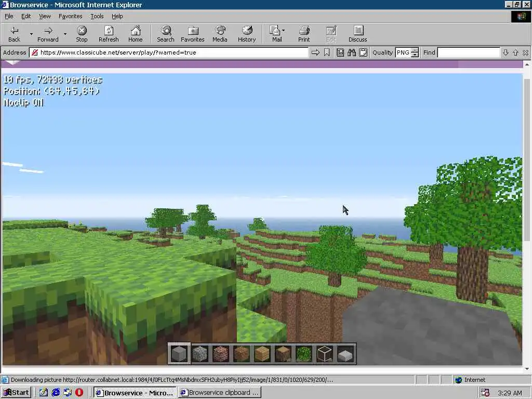Open the View menu
This screenshot has height=399, width=532.
(x=45, y=16)
